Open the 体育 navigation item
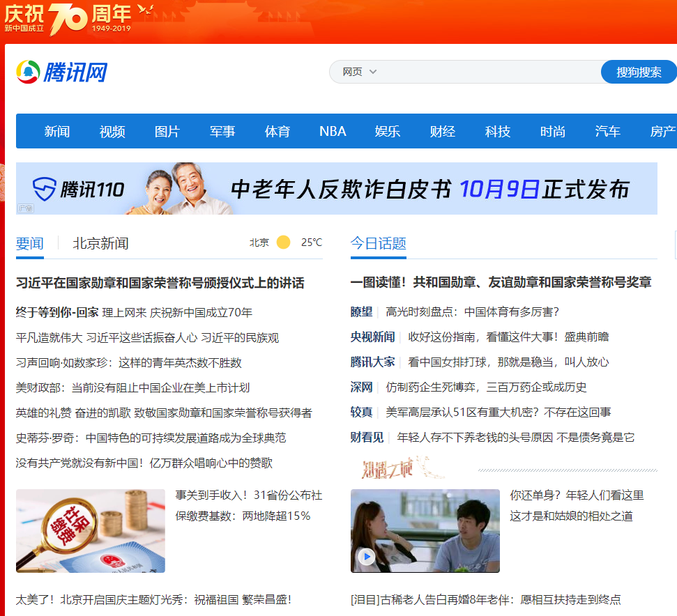 (x=277, y=131)
